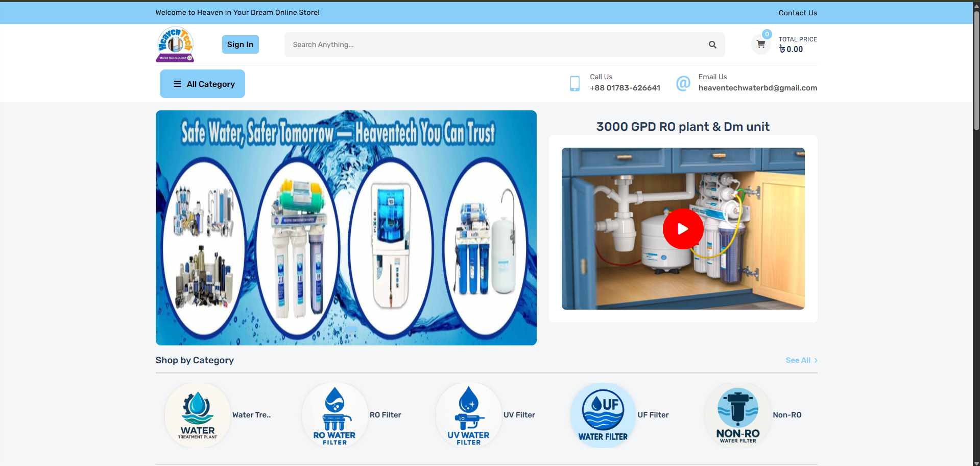Play the RO plant video
The image size is (980, 466).
pos(683,229)
